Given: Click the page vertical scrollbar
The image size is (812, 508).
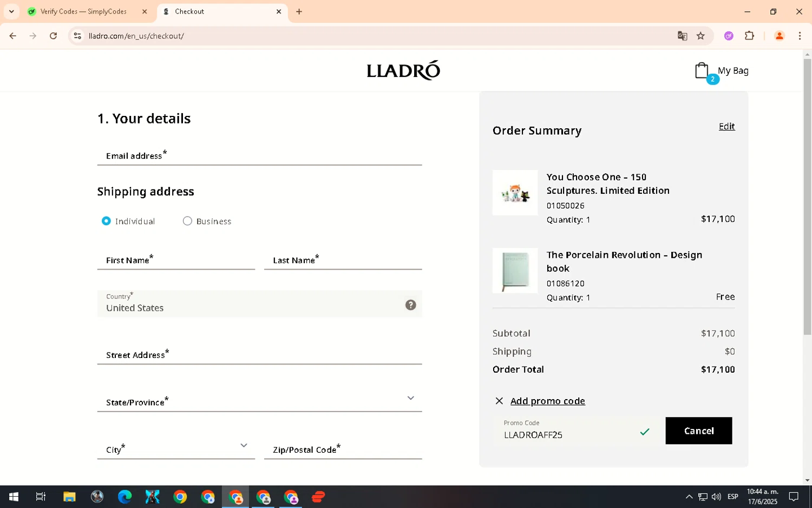Looking at the screenshot, I should tap(807, 197).
